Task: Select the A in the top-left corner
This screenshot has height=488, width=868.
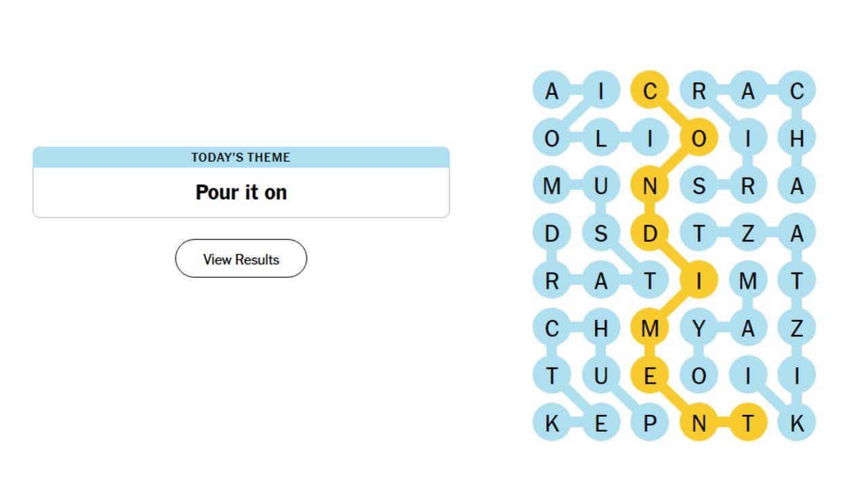Action: click(552, 90)
